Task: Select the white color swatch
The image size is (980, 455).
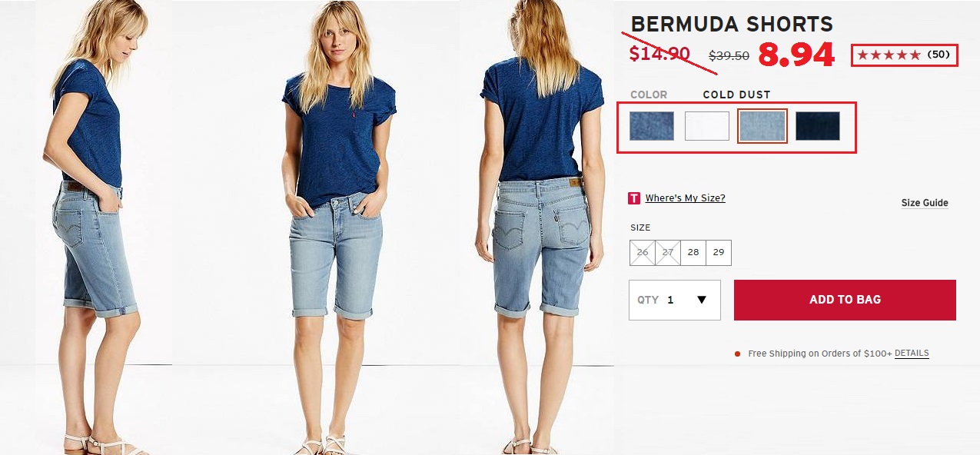Action: click(707, 126)
